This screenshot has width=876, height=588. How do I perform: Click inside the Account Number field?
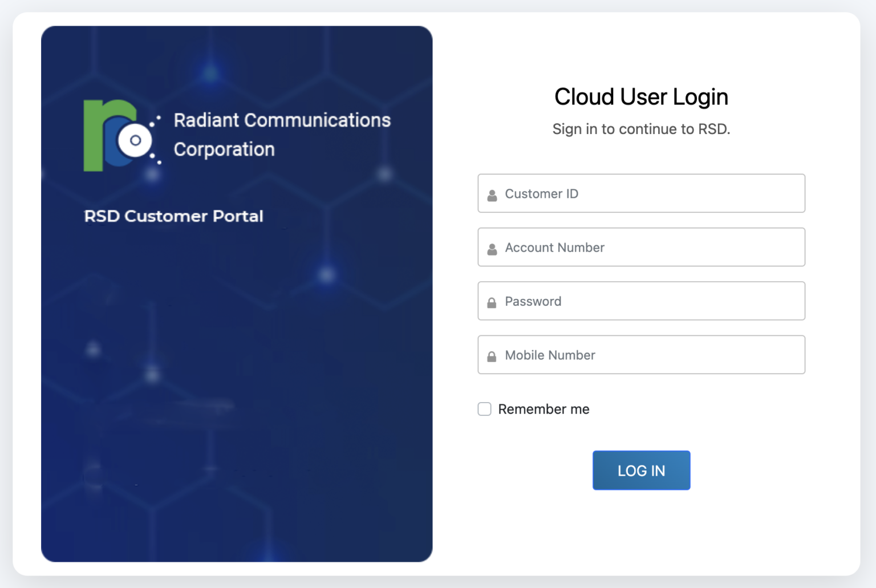click(x=641, y=248)
